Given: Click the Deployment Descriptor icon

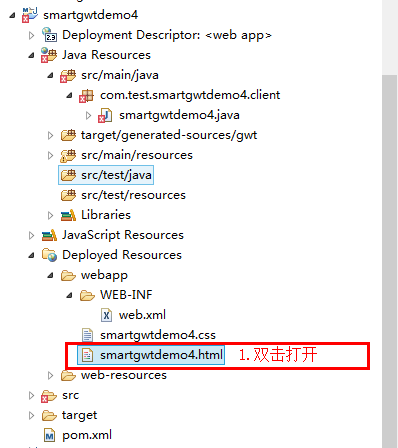Looking at the screenshot, I should click(x=49, y=35).
